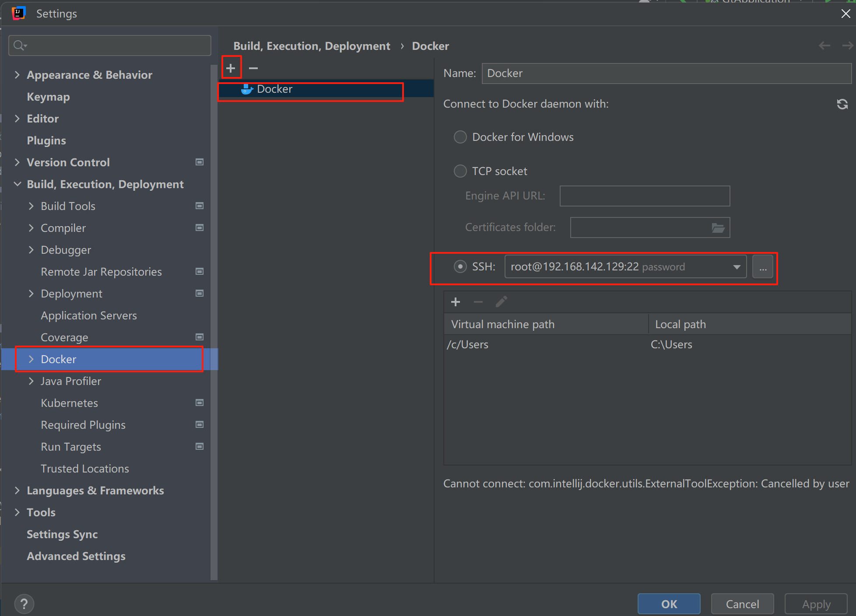The image size is (856, 616).
Task: Select Docker for Windows radio button
Action: click(x=460, y=137)
